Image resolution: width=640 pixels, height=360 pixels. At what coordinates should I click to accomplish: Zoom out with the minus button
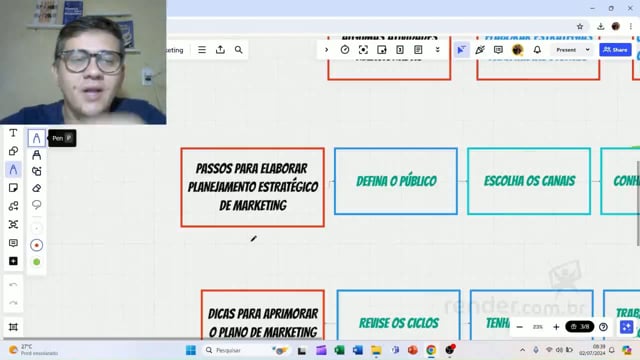point(520,327)
